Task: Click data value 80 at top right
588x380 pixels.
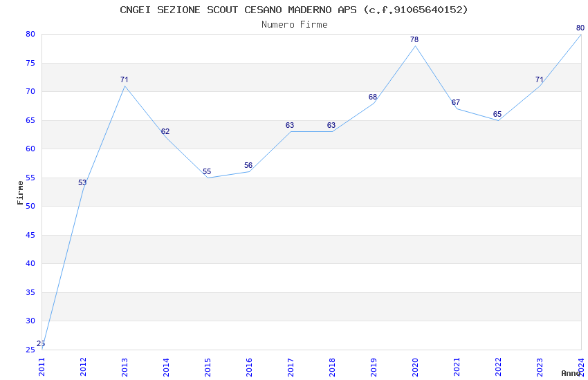Action: (x=580, y=28)
